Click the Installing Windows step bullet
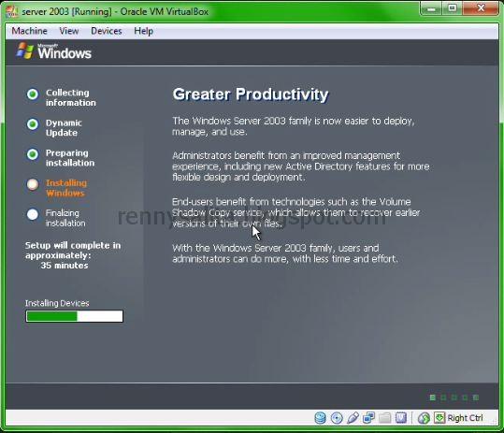Image resolution: width=504 pixels, height=433 pixels. coord(33,184)
